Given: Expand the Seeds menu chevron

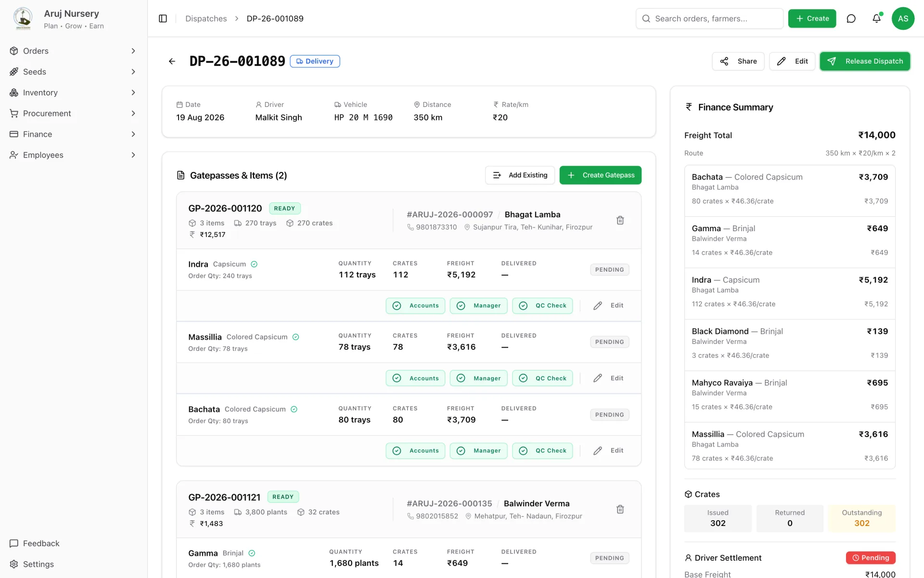Looking at the screenshot, I should (x=133, y=71).
